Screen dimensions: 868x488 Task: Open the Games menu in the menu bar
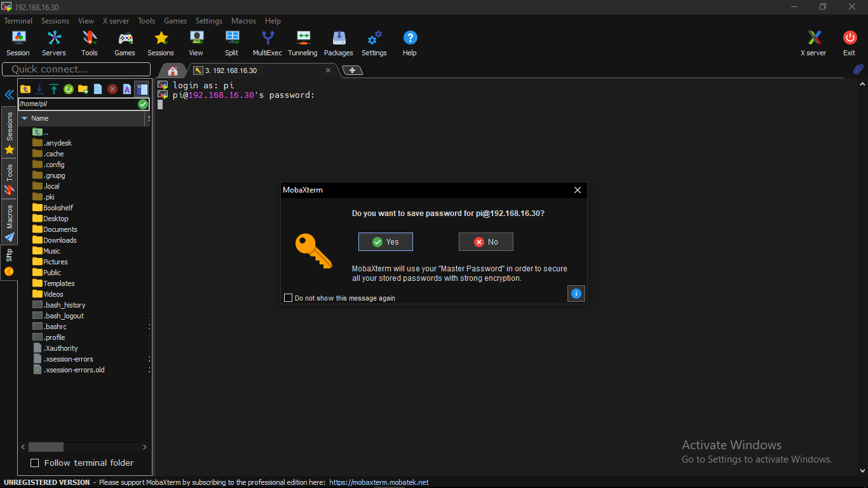[175, 21]
